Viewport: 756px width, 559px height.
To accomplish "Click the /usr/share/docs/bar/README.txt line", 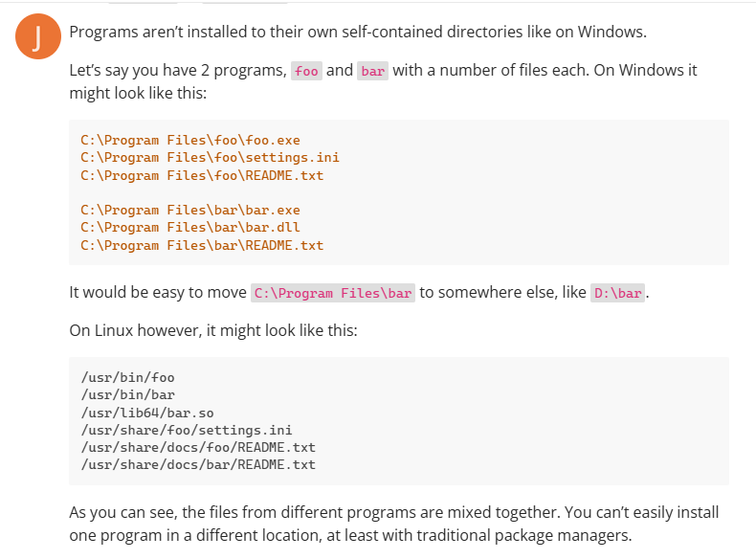I will 198,464.
